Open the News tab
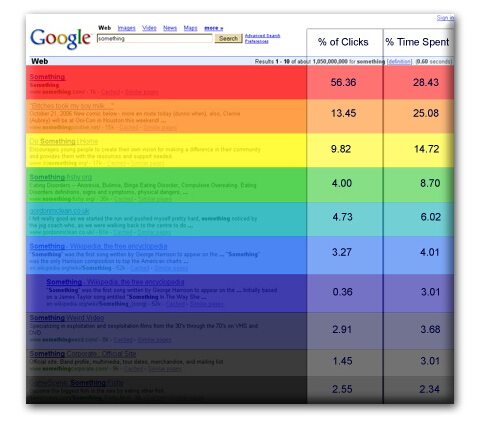 (170, 28)
